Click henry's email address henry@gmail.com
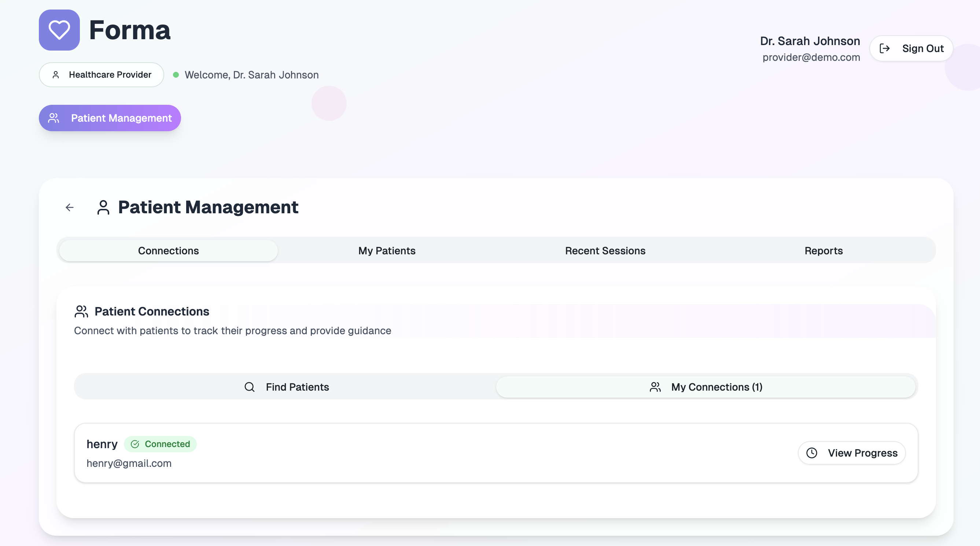 [129, 463]
